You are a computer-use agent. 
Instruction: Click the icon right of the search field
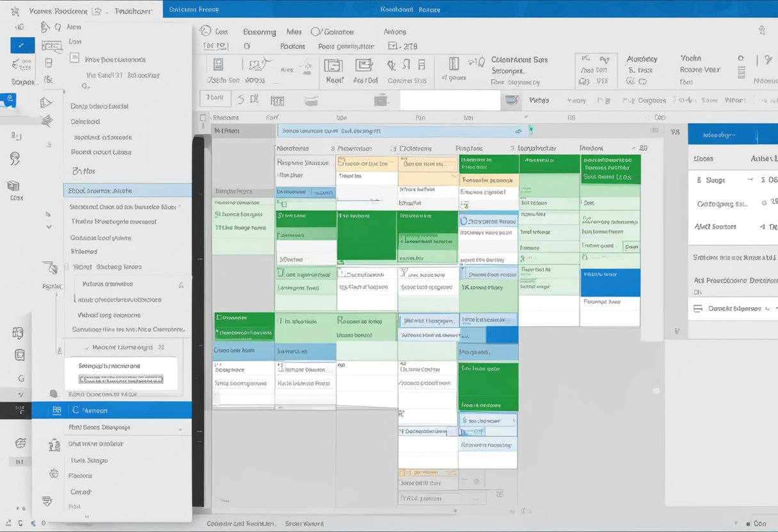512,100
